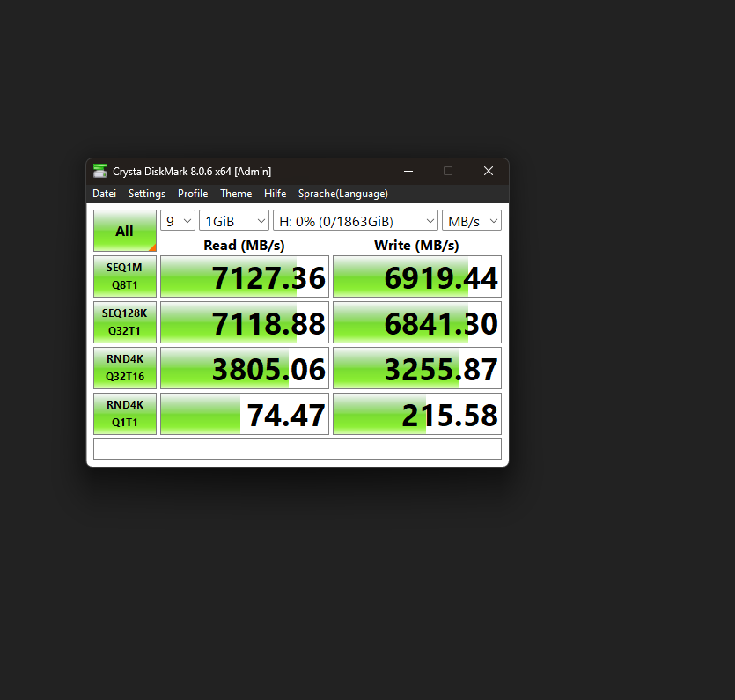Open the Datei menu
Viewport: 735px width, 700px height.
pyautogui.click(x=104, y=194)
